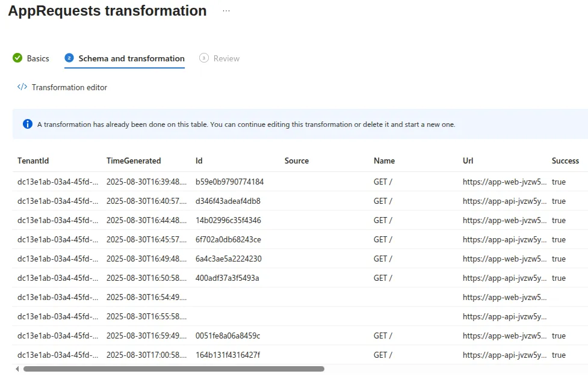
Task: Open the Review tab
Action: click(226, 58)
